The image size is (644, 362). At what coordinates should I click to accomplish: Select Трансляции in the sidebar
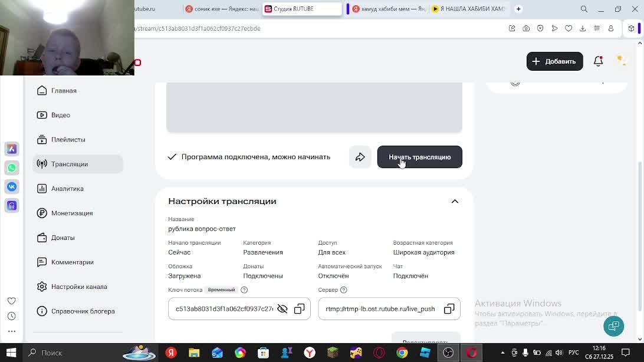[78, 164]
